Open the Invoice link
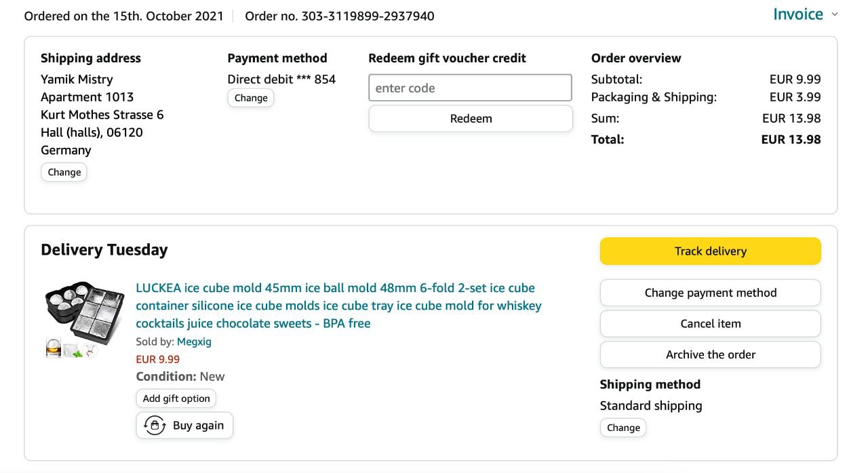This screenshot has height=473, width=868. (x=797, y=14)
